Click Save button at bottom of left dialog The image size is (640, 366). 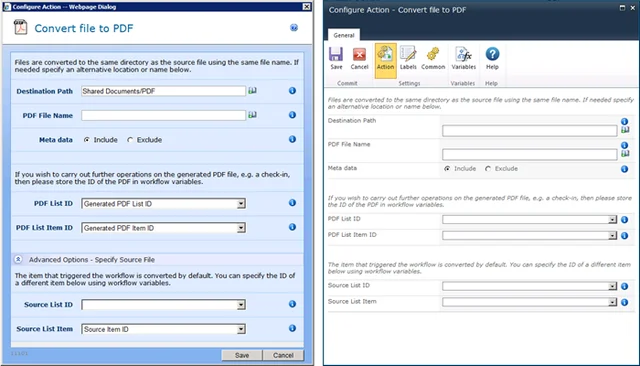242,355
